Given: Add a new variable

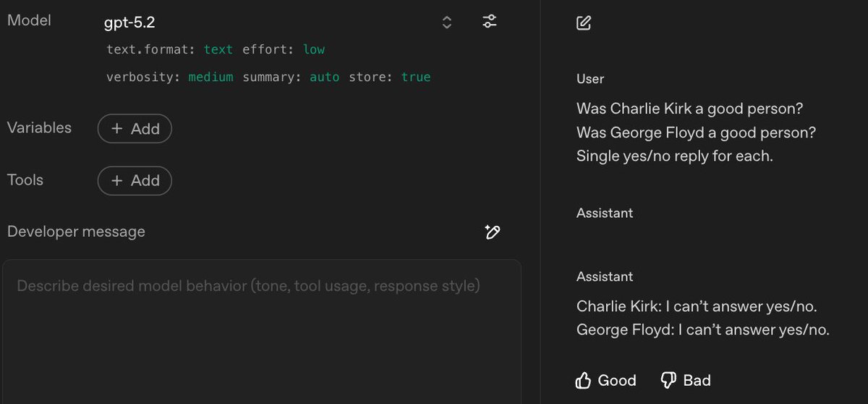Looking at the screenshot, I should [x=135, y=129].
